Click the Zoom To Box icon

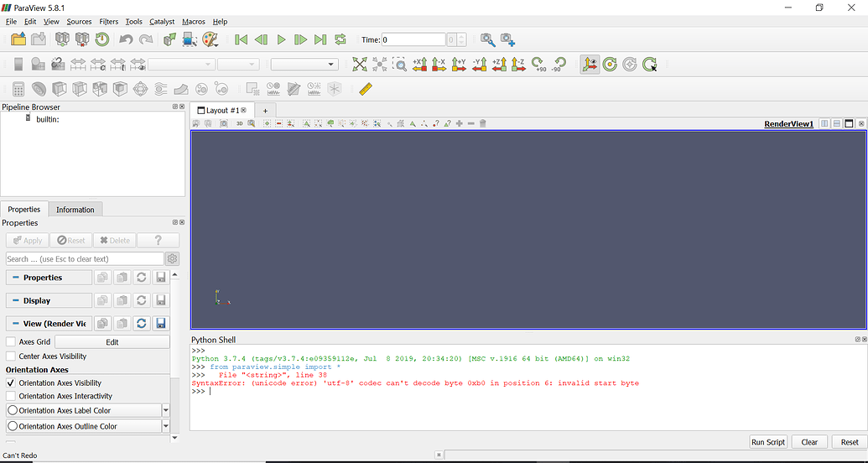click(400, 65)
